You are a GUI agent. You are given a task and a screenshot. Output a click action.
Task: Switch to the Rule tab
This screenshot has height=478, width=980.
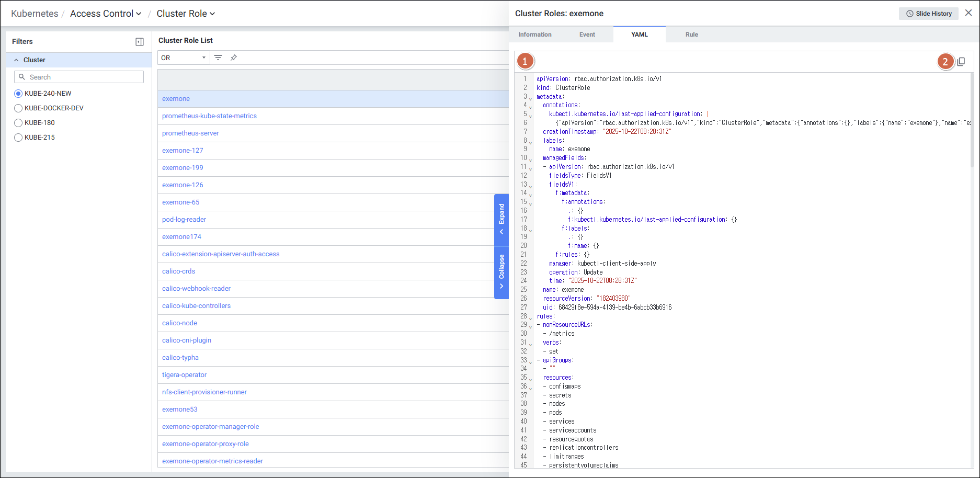pos(691,35)
